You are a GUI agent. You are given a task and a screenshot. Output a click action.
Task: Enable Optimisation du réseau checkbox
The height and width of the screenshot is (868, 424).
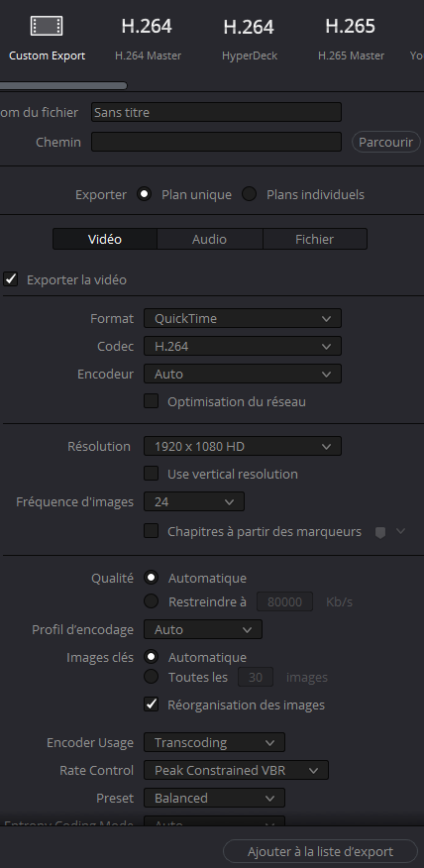(x=152, y=400)
